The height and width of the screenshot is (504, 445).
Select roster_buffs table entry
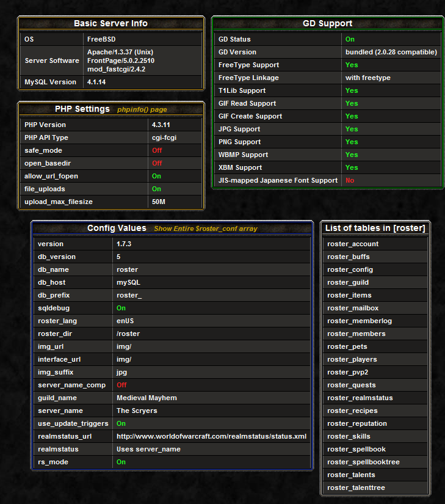pos(349,257)
